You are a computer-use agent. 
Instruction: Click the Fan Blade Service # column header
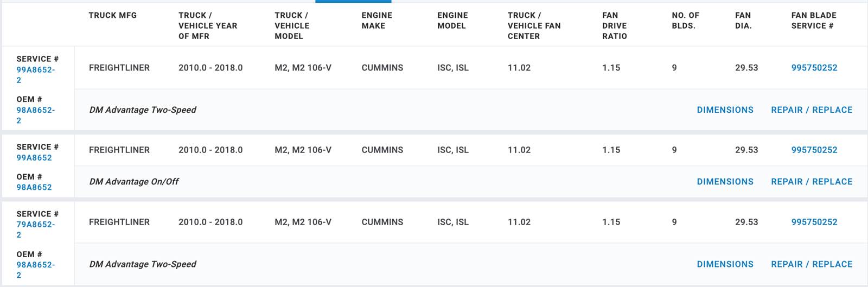[814, 21]
